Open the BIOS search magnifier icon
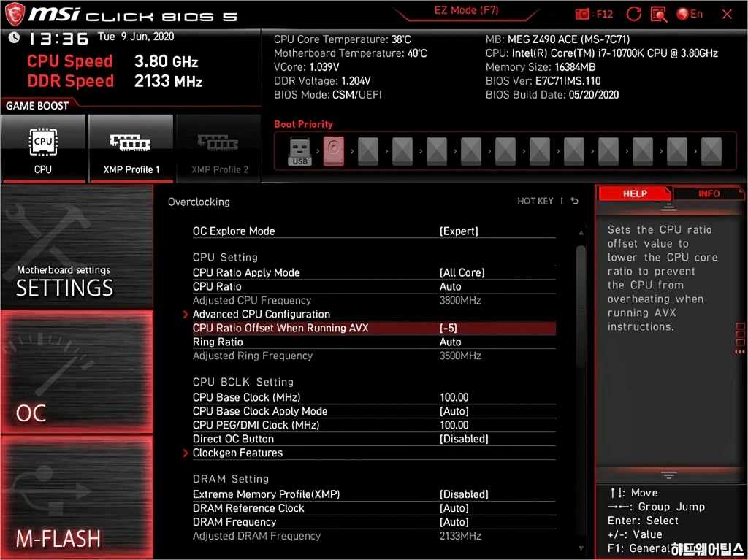Image resolution: width=748 pixels, height=560 pixels. pyautogui.click(x=659, y=15)
